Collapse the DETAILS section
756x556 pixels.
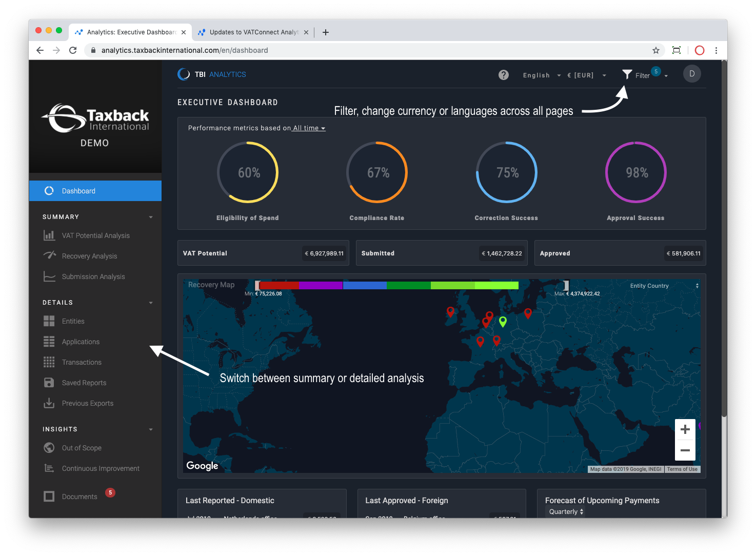tap(151, 303)
